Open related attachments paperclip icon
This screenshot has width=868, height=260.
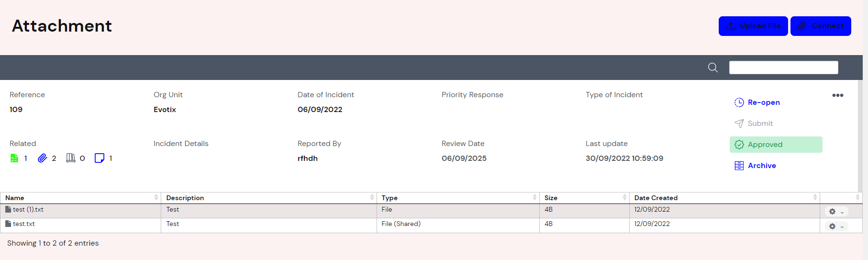(x=42, y=158)
